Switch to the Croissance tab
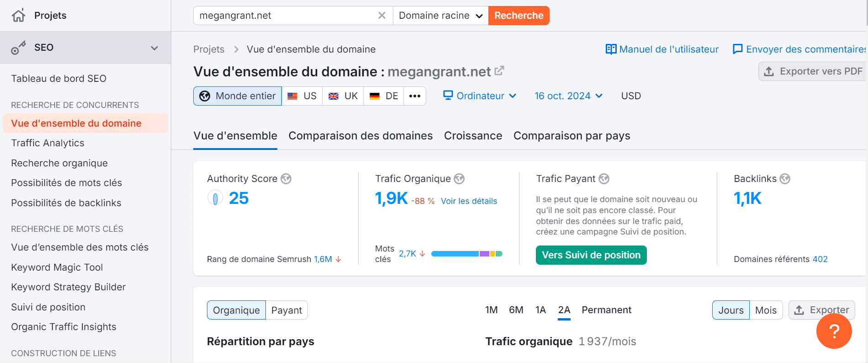The image size is (868, 363). click(x=473, y=136)
